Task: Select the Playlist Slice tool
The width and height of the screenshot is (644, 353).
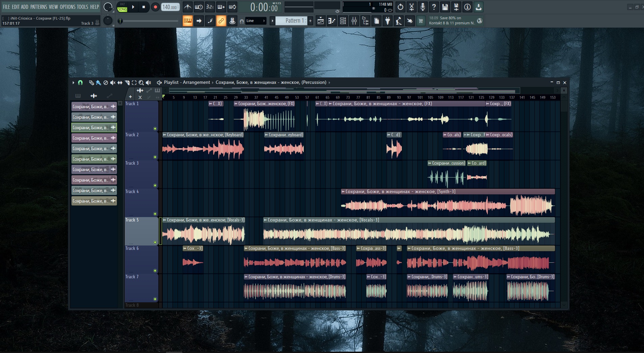Action: point(127,83)
